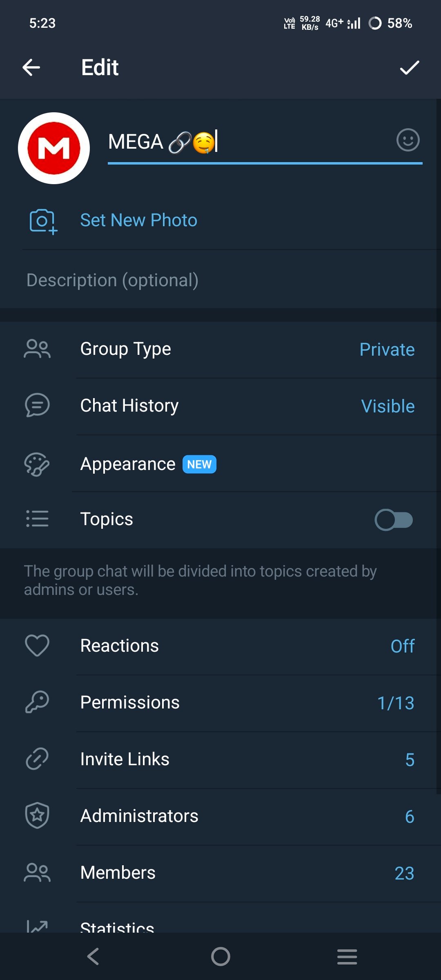Change Chat History Visible setting
The width and height of the screenshot is (441, 980).
coord(220,406)
